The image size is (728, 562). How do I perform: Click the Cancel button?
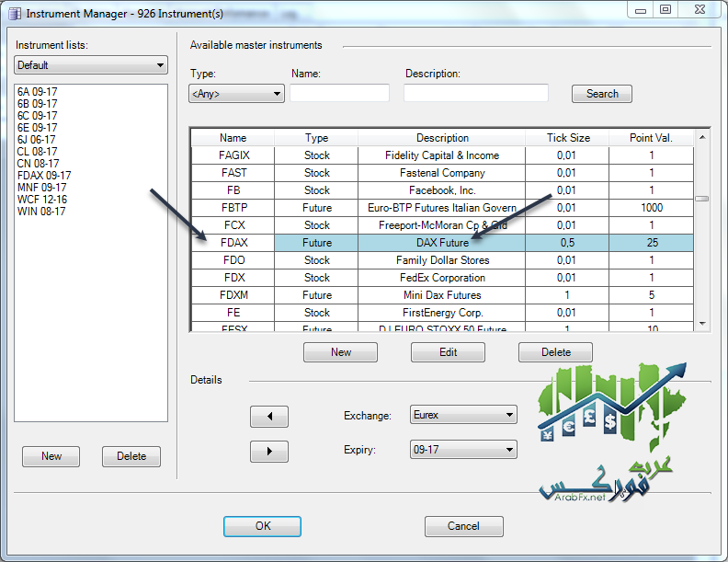click(x=464, y=526)
